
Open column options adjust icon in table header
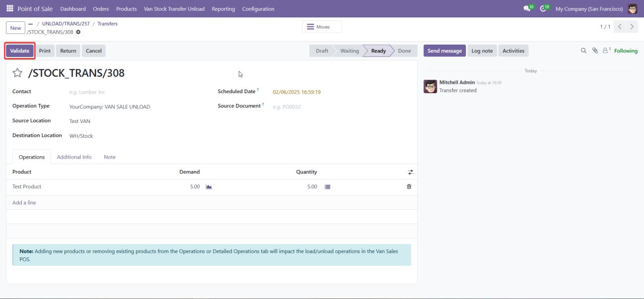tap(410, 172)
